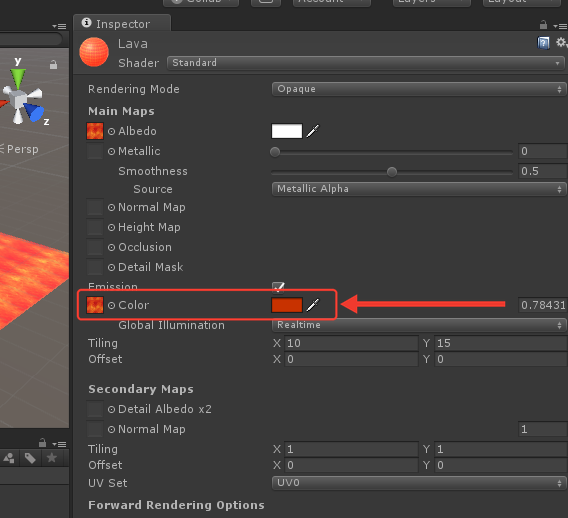Open Detail Albedo x2 texture picker circle
The height and width of the screenshot is (518, 568).
coord(112,409)
